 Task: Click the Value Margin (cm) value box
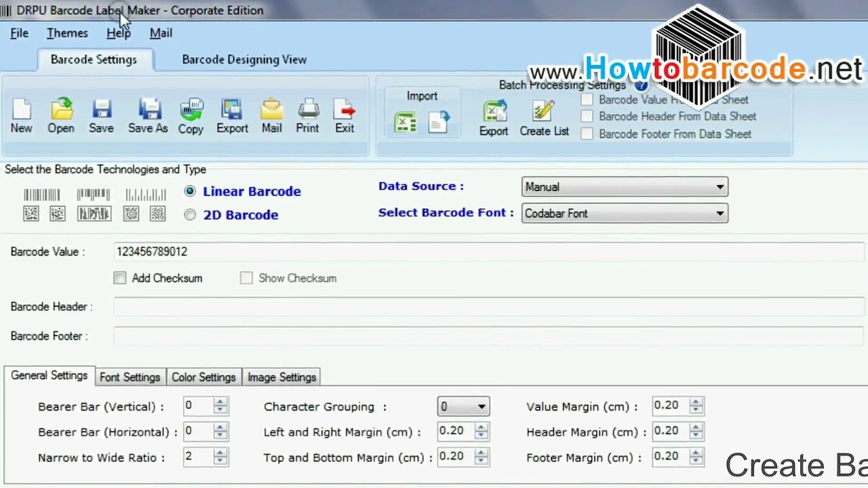pos(670,405)
